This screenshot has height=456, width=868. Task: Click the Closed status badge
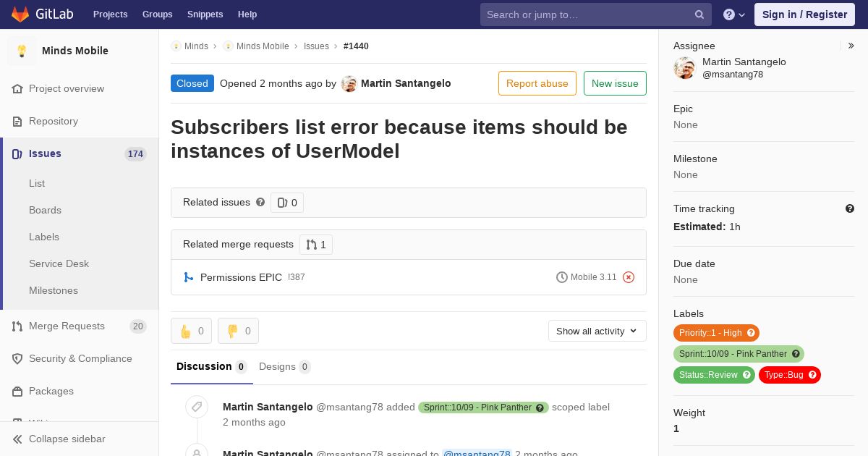click(x=192, y=83)
